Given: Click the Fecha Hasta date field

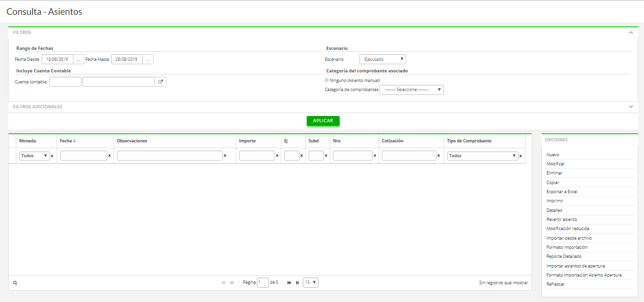Looking at the screenshot, I should [x=127, y=59].
